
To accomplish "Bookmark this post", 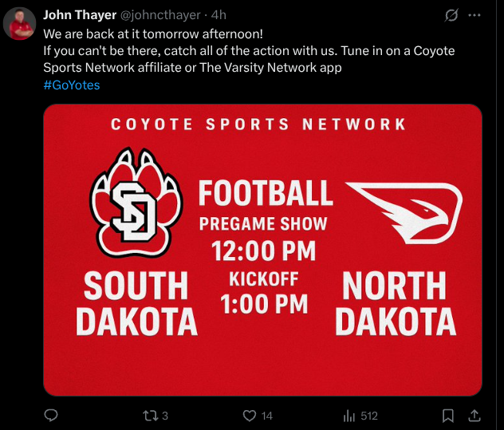I will (x=448, y=416).
